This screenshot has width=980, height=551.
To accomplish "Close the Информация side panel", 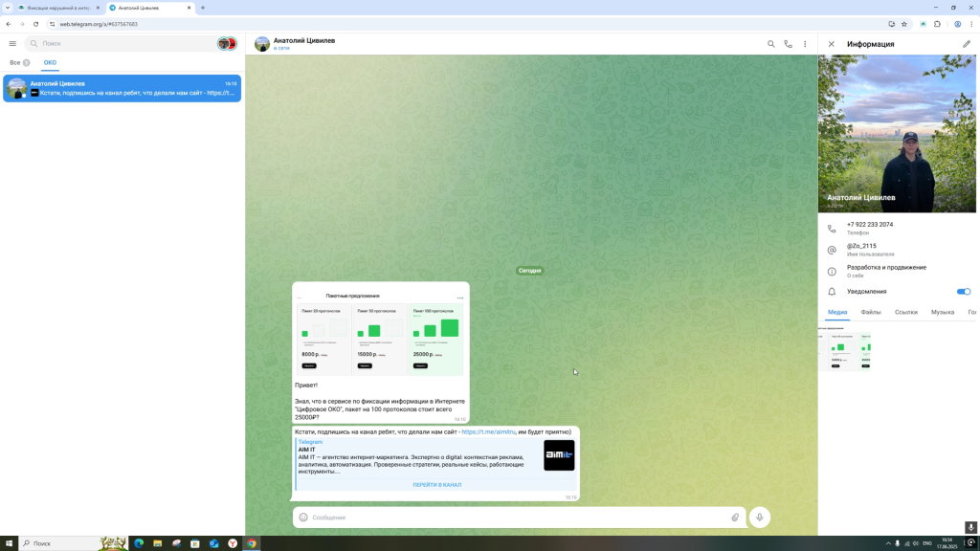I will (x=831, y=44).
